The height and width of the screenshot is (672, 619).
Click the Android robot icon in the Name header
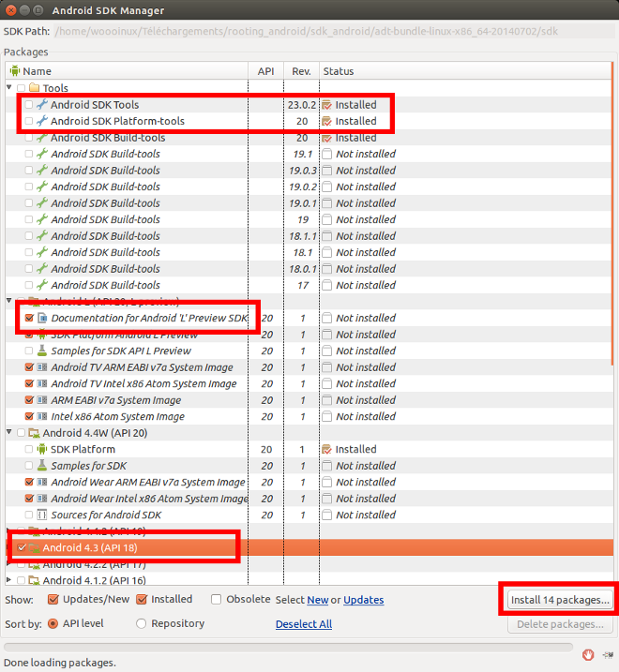click(15, 70)
